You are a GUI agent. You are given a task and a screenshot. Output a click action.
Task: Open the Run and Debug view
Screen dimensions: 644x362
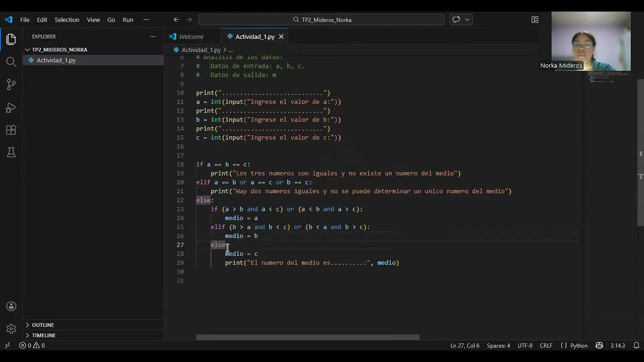11,108
